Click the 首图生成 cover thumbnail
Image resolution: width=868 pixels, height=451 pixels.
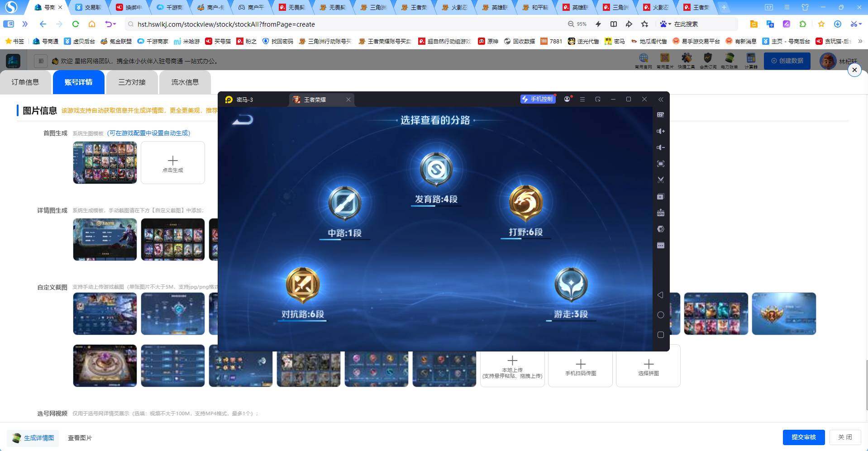[x=105, y=163]
